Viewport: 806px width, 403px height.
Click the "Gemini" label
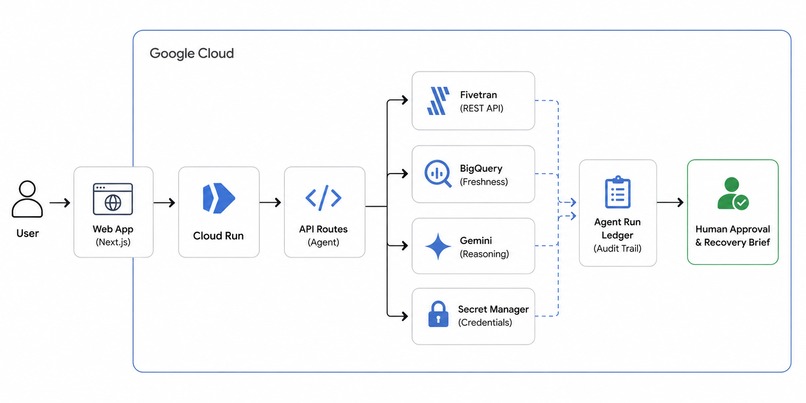[477, 241]
